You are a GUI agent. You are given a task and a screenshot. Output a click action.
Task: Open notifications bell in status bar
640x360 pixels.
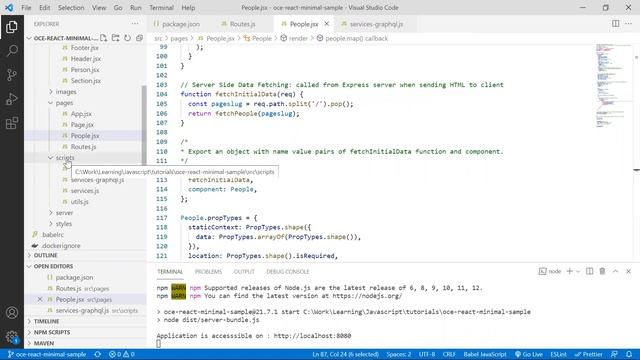coord(629,354)
